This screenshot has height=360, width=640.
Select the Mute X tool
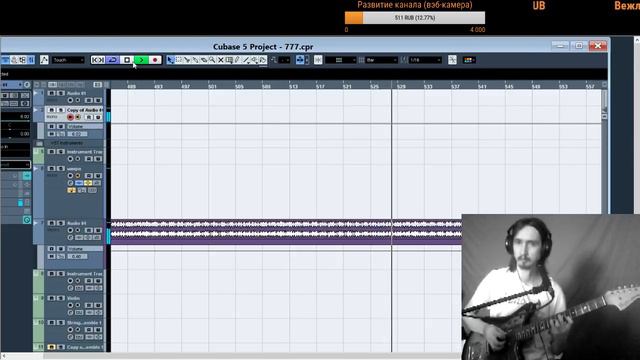click(220, 60)
